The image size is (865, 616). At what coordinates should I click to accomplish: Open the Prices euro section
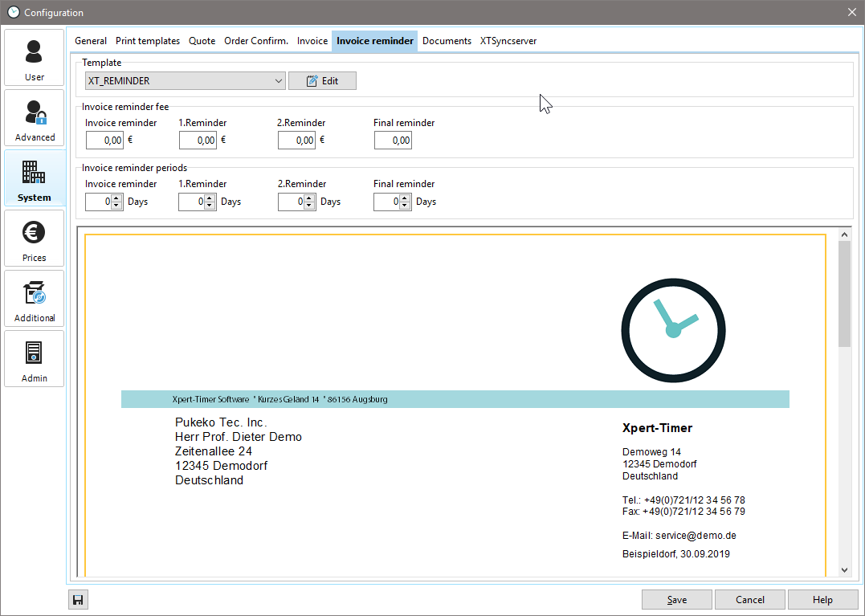pyautogui.click(x=34, y=239)
